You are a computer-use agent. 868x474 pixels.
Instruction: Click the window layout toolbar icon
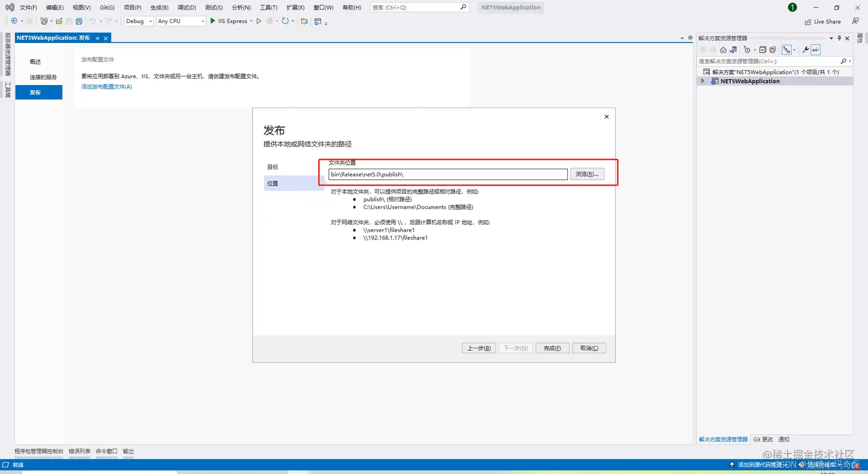(318, 21)
